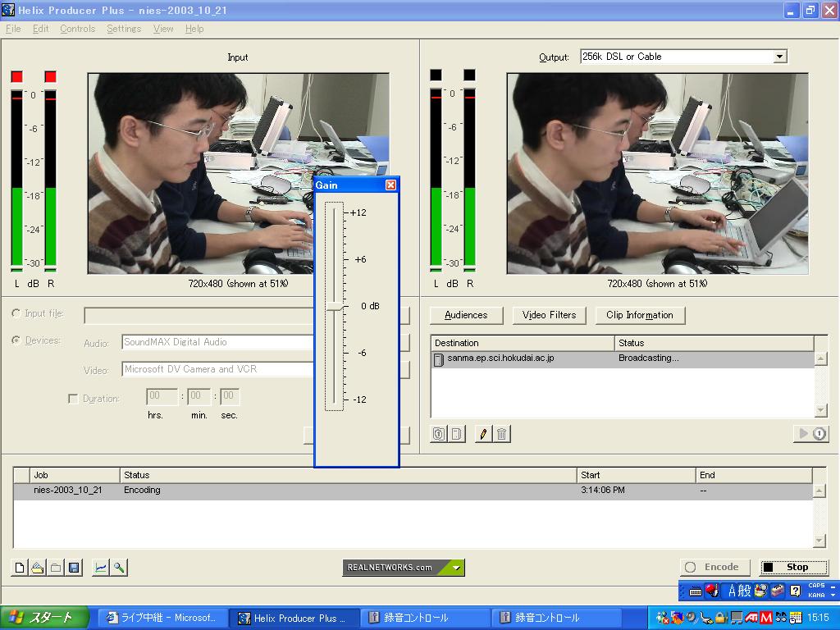Open the File menu
Screen dimensions: 840x630
point(13,29)
